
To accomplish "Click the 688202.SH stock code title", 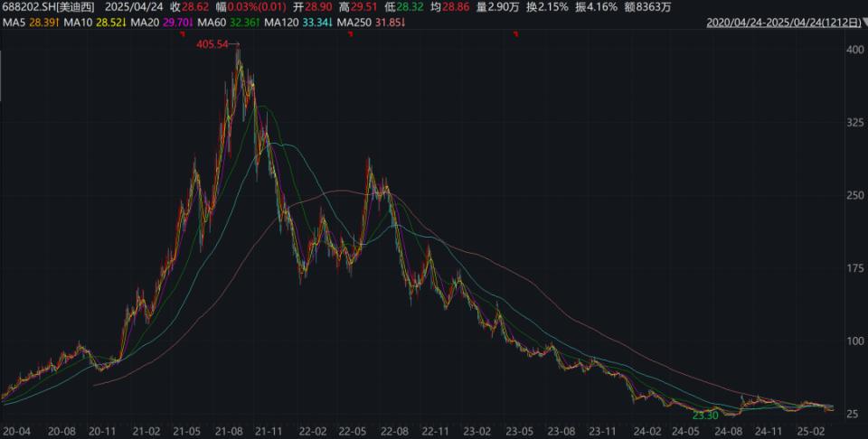I will pyautogui.click(x=48, y=7).
